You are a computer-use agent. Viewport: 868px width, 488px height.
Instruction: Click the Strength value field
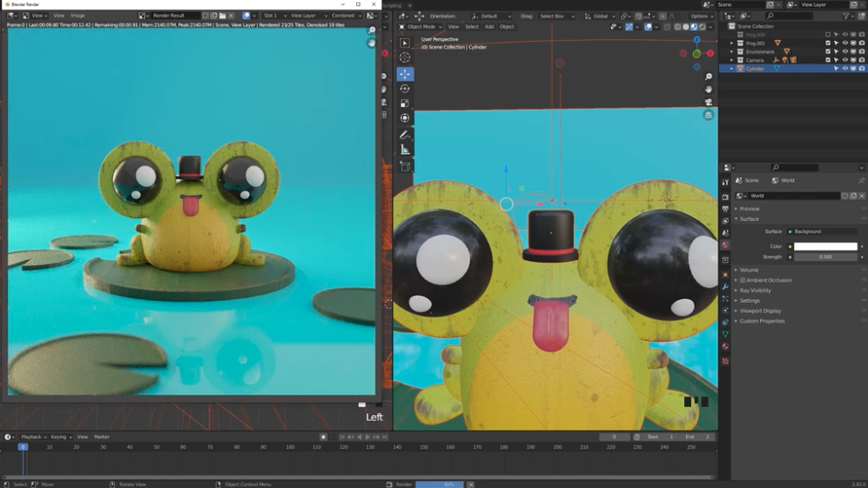pyautogui.click(x=824, y=257)
